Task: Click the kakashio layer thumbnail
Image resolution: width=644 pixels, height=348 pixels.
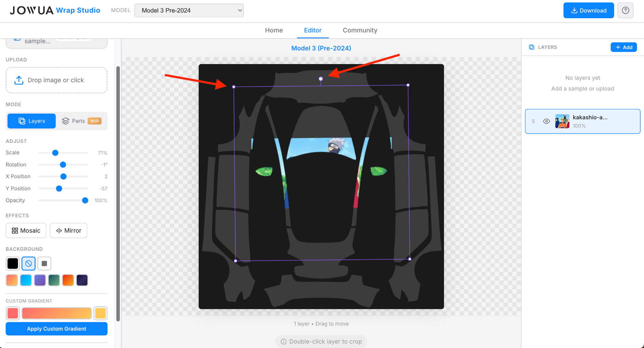Action: (562, 121)
